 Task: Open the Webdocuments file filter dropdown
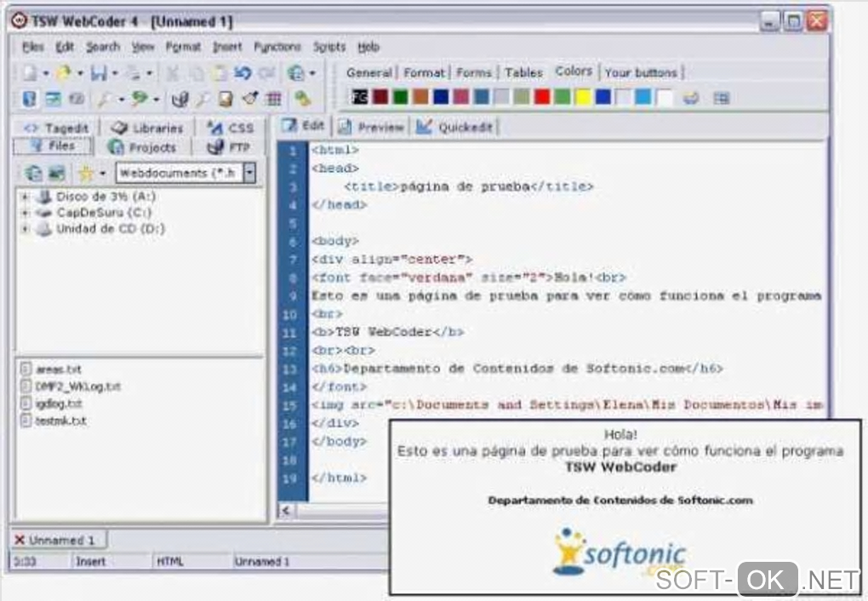[x=249, y=173]
